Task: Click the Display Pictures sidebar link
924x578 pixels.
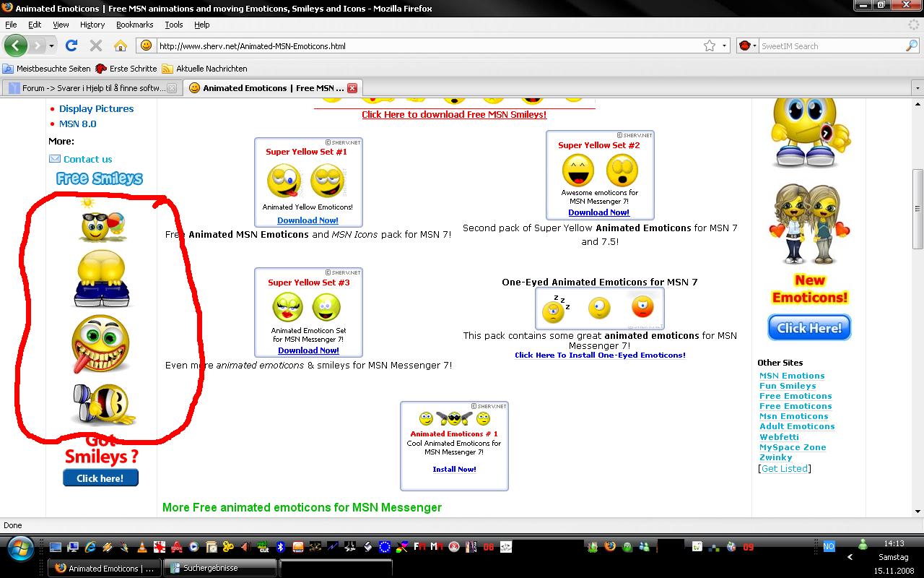Action: point(96,108)
